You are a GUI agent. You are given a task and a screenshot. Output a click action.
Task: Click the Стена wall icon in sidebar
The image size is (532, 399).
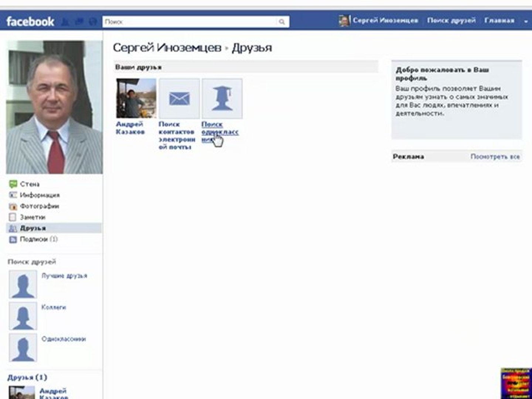pyautogui.click(x=13, y=184)
